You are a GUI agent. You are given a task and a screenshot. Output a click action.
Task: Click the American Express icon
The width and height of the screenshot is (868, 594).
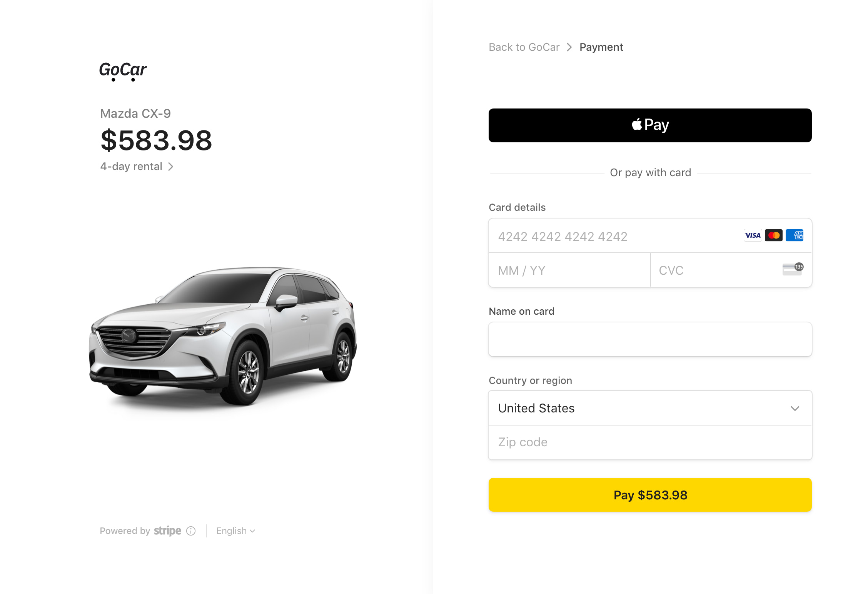tap(794, 235)
